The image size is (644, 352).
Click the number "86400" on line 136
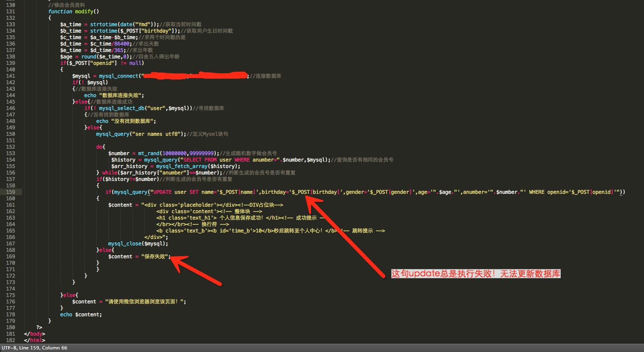point(122,44)
